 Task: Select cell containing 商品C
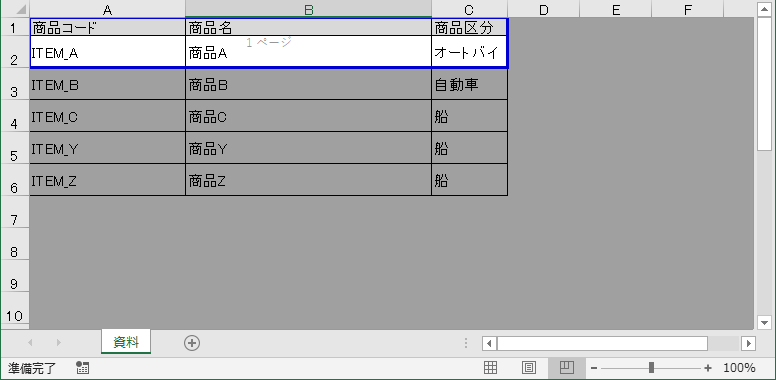tap(308, 116)
